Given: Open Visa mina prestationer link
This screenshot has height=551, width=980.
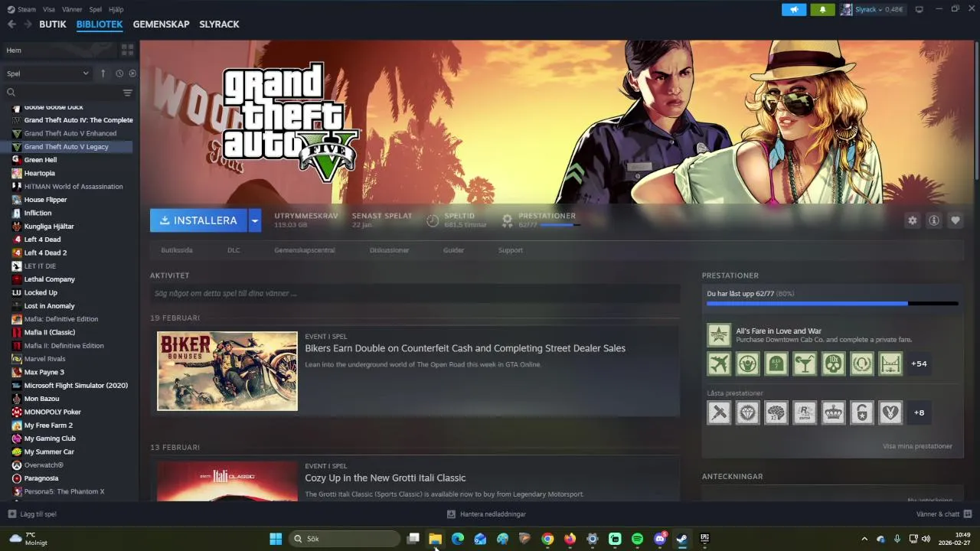Looking at the screenshot, I should [x=917, y=446].
